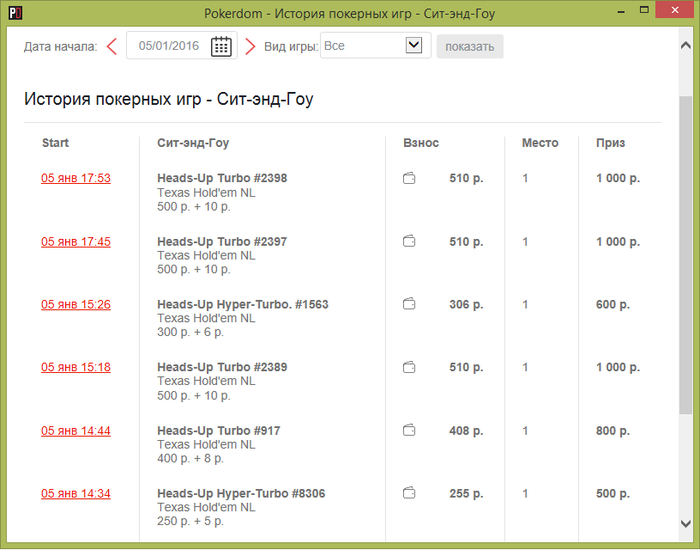The height and width of the screenshot is (550, 700).
Task: Select 'Heads-Up Turbo #917' tournament name
Action: [x=219, y=431]
